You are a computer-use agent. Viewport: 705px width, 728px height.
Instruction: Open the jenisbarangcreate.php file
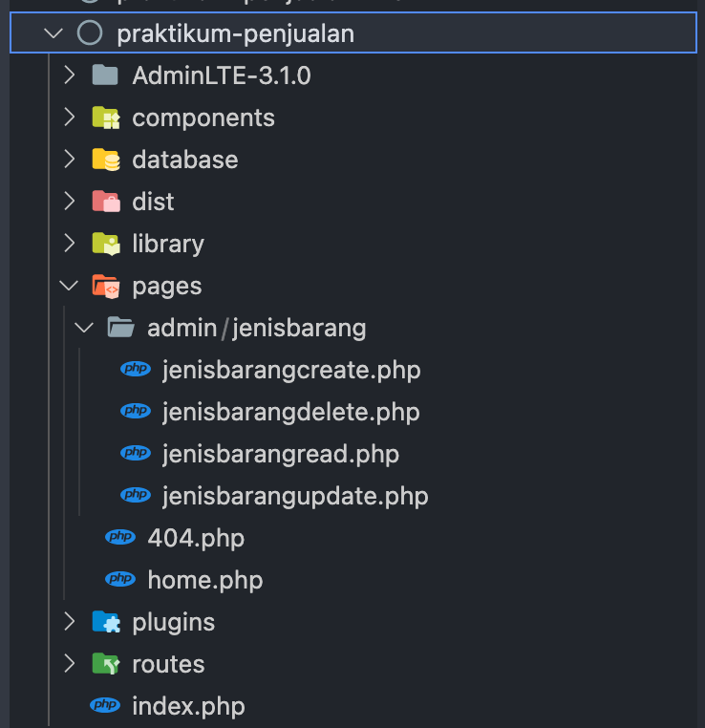pyautogui.click(x=291, y=371)
